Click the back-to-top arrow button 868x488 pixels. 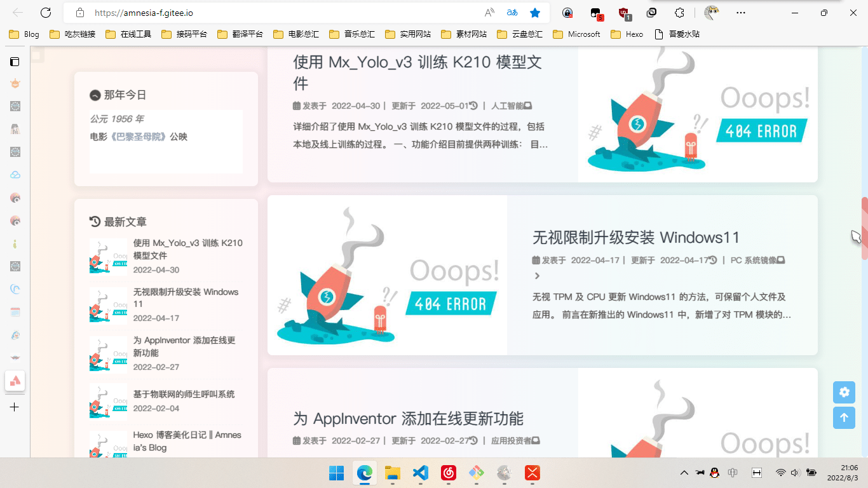point(844,417)
